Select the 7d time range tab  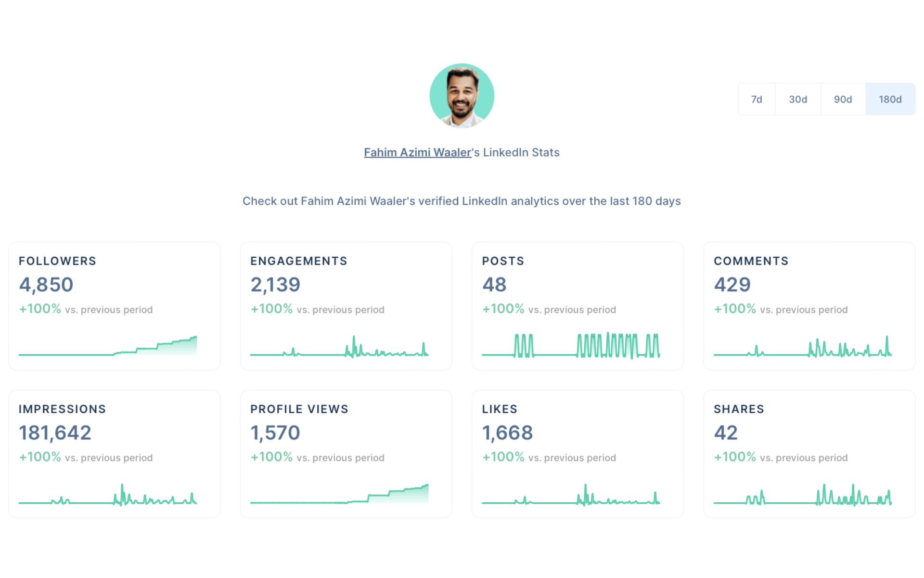[x=757, y=99]
